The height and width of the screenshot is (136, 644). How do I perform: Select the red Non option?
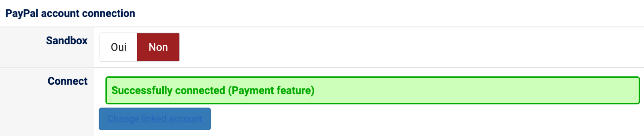coord(158,47)
